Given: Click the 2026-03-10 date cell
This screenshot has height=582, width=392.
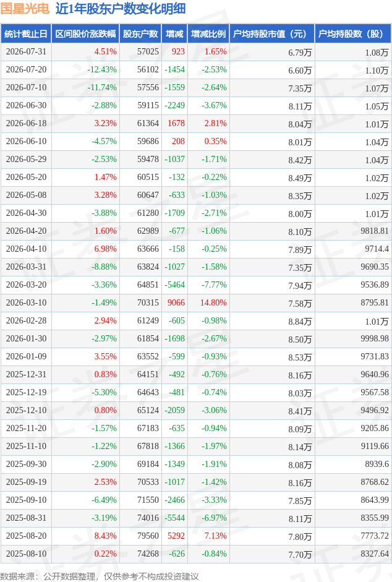Looking at the screenshot, I should (x=26, y=302).
